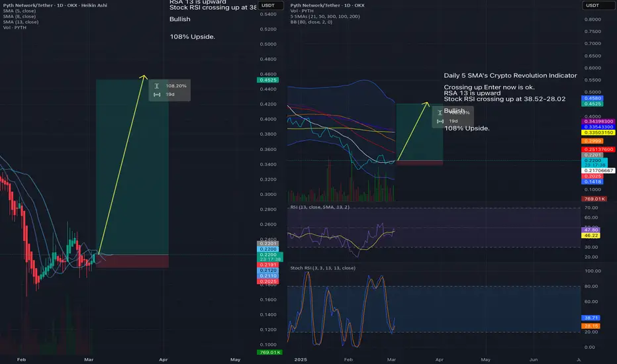Select the Bullish note on the Heikin Ashi chart

(x=180, y=19)
